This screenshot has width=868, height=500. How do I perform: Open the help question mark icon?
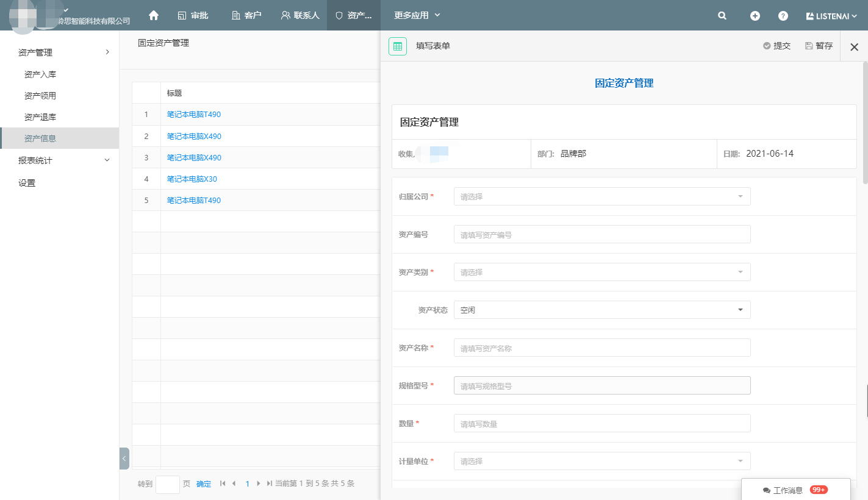tap(783, 16)
